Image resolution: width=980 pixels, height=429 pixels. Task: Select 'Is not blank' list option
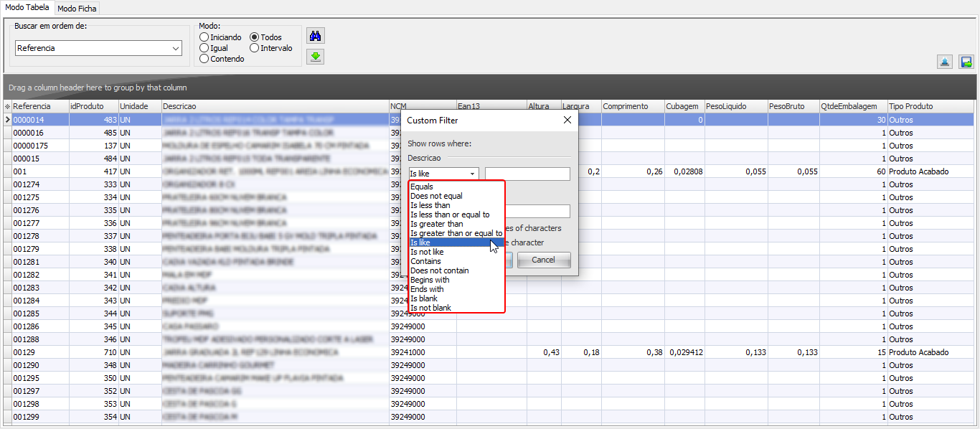click(430, 308)
